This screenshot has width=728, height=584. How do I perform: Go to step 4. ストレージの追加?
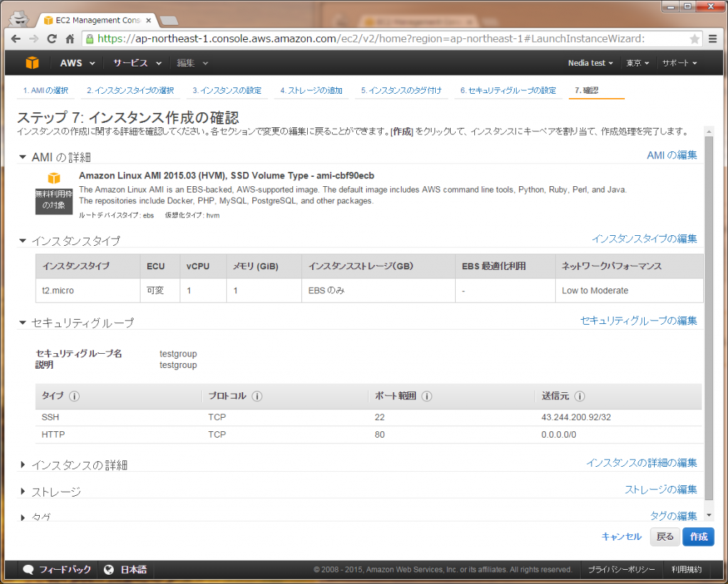coord(311,90)
